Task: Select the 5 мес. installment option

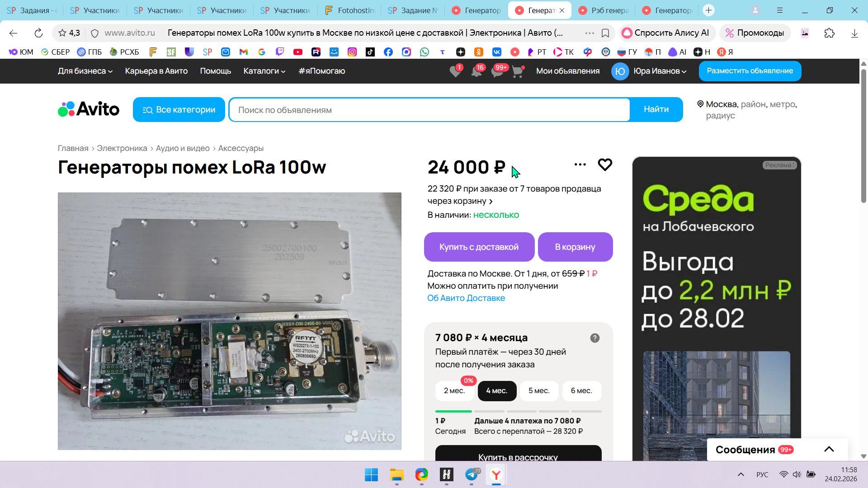Action: 539,391
